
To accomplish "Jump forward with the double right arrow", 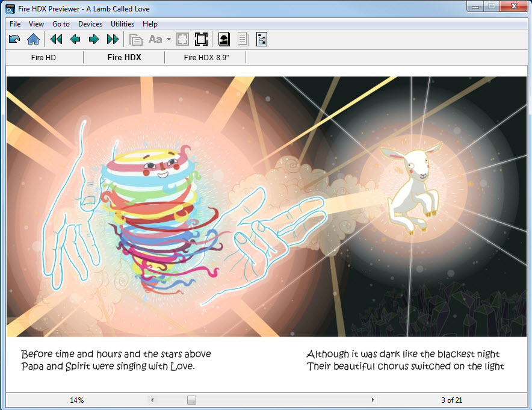I will click(113, 40).
